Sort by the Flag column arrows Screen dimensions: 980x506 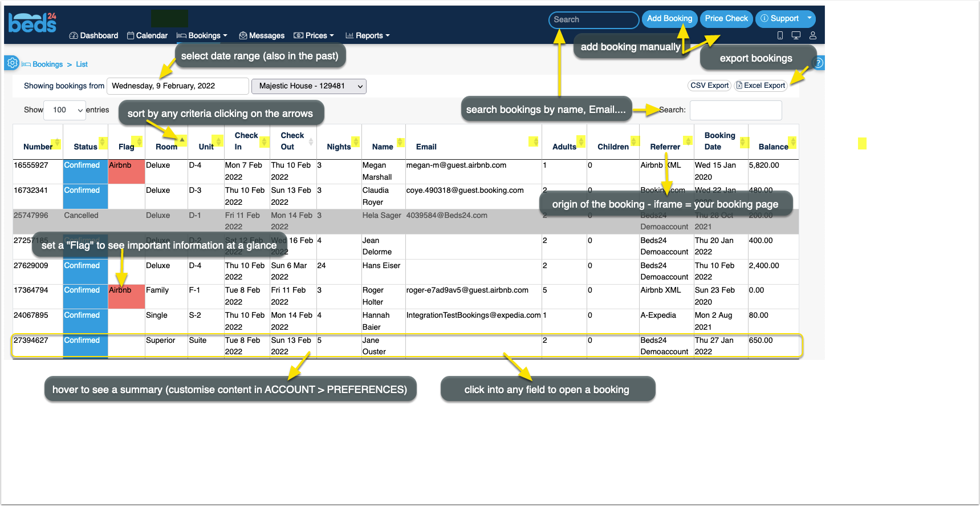(x=138, y=141)
